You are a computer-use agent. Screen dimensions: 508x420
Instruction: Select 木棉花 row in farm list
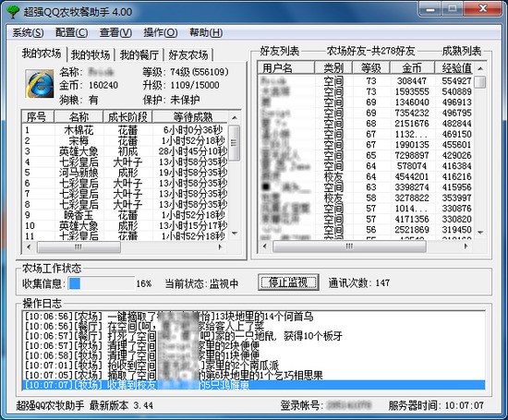click(125, 130)
